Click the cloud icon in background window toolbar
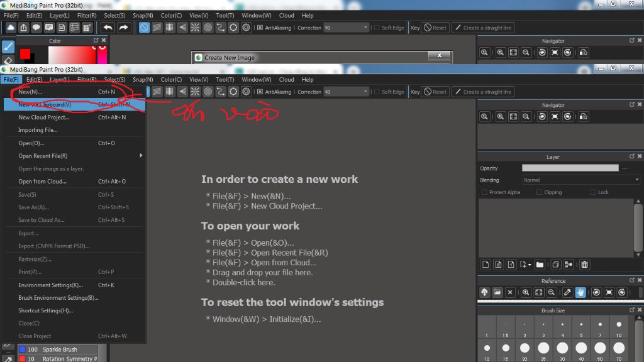The height and width of the screenshot is (362, 644). [11, 28]
